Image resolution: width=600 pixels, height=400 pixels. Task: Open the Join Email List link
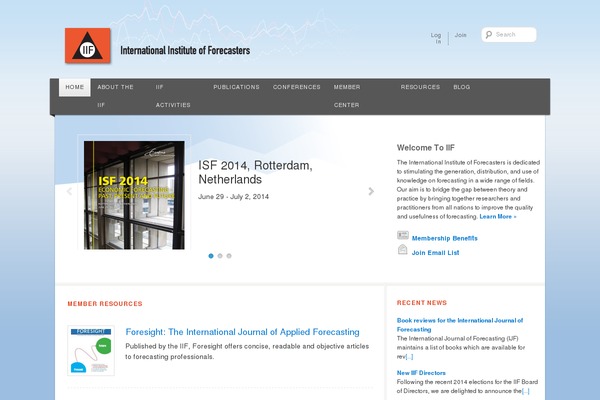[x=435, y=253]
